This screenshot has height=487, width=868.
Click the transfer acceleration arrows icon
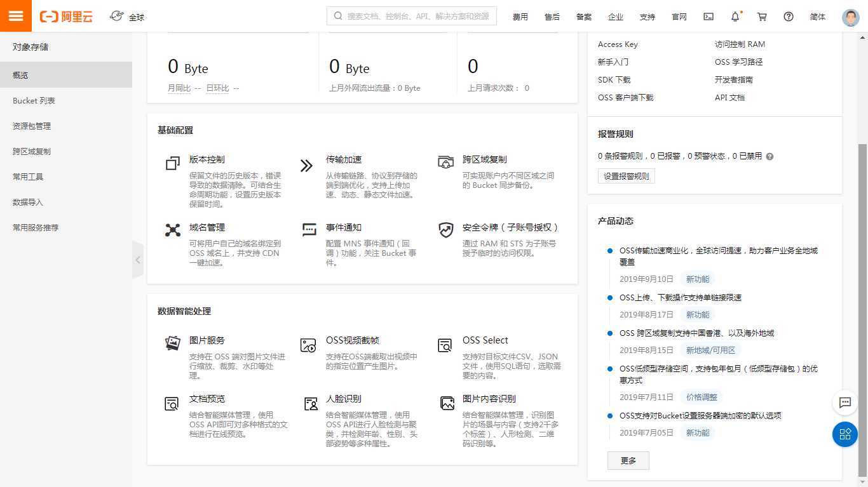[x=307, y=166]
